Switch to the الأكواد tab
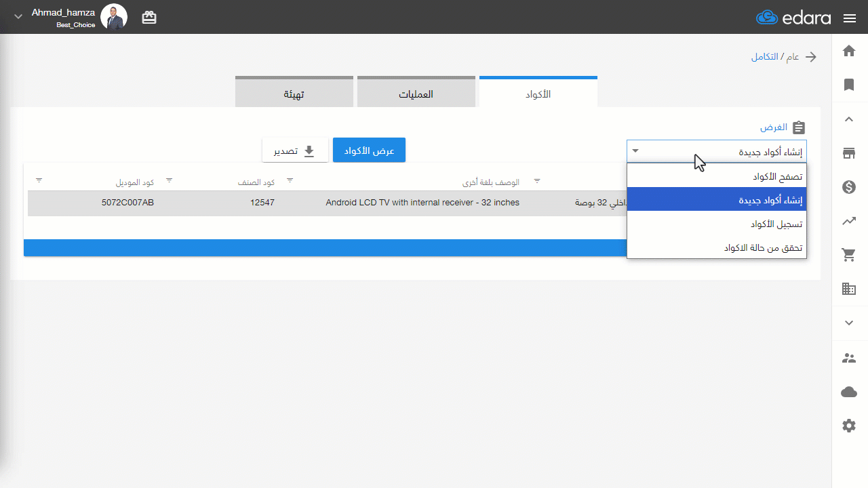Image resolution: width=868 pixels, height=488 pixels. (x=538, y=92)
